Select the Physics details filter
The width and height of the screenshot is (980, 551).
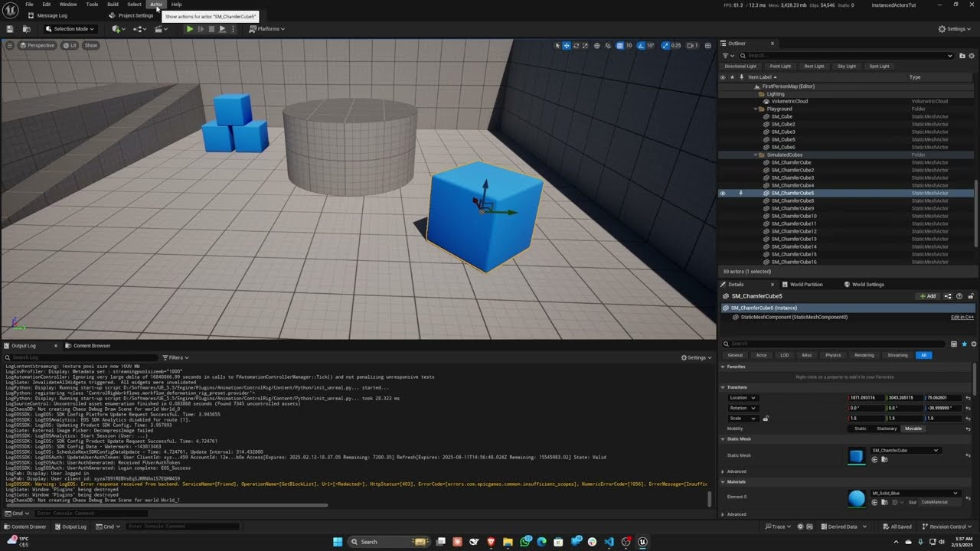point(833,355)
